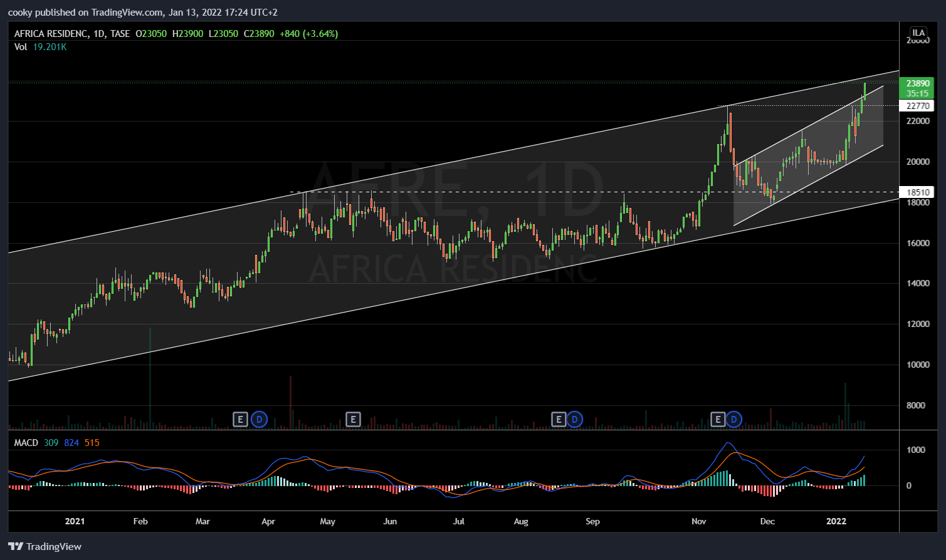Show the earnings marker in August

[559, 419]
